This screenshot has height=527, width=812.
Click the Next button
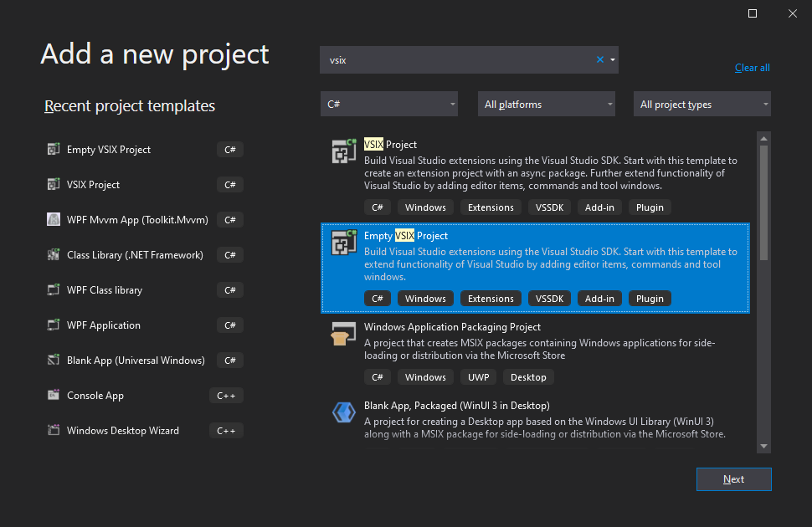point(734,479)
